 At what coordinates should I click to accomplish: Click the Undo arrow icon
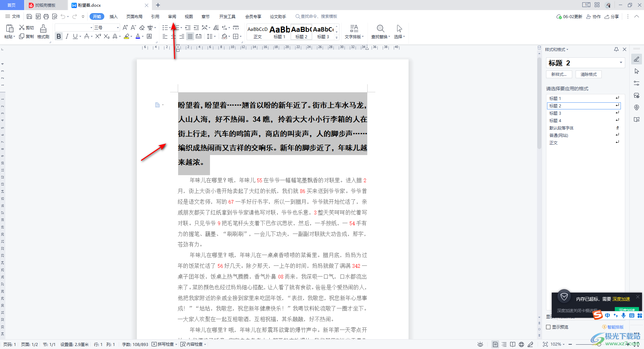63,16
